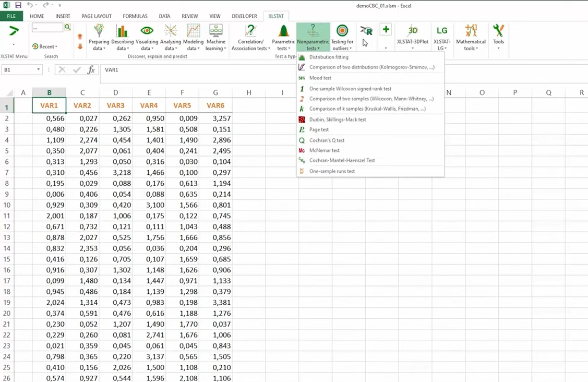Click the Machine learning icon
The width and height of the screenshot is (588, 382).
coord(215,31)
